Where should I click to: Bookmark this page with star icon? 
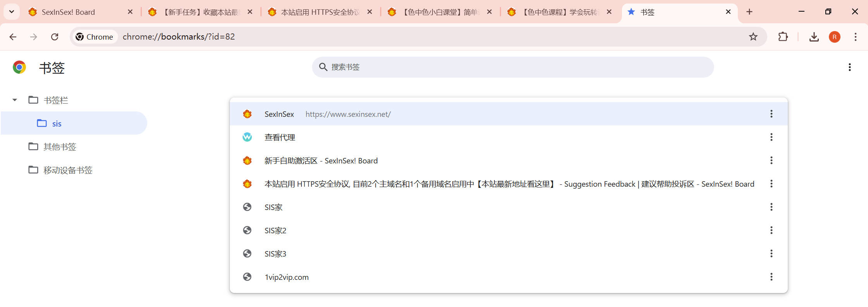(753, 37)
